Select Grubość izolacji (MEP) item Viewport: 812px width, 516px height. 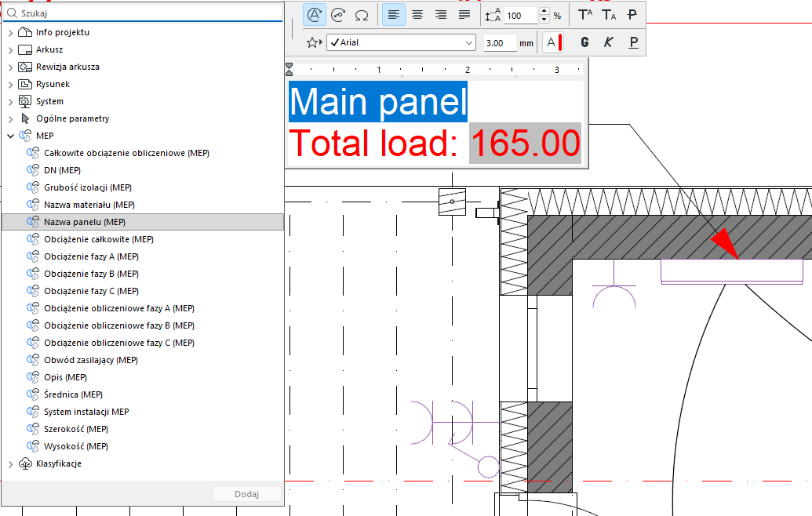(143, 187)
